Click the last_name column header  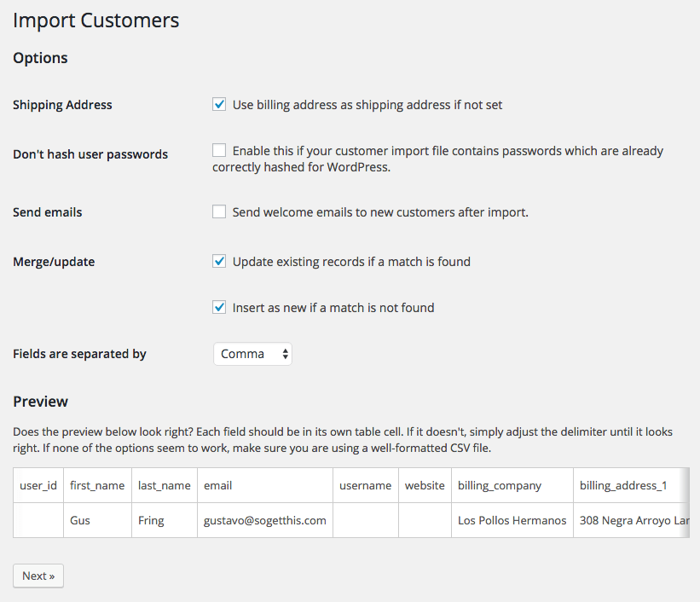pos(165,485)
